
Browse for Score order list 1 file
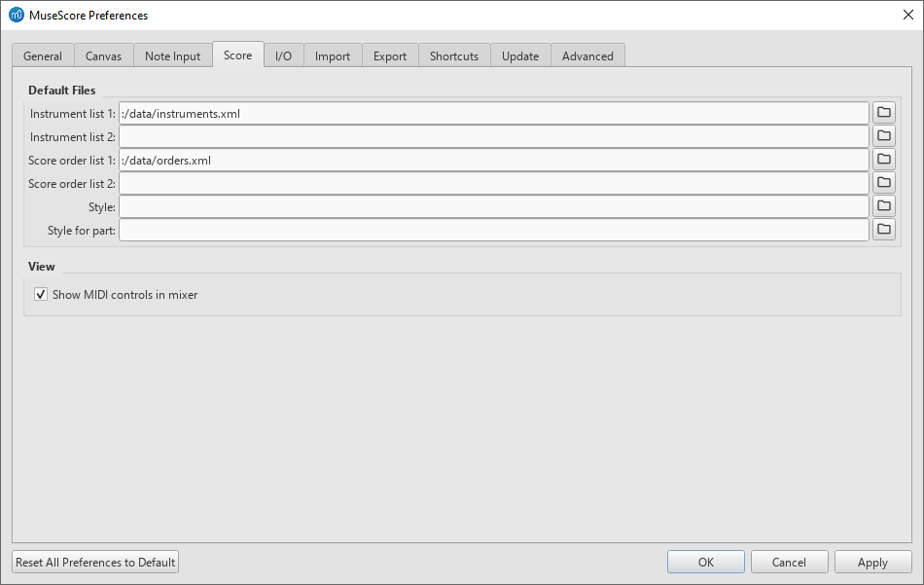tap(883, 160)
